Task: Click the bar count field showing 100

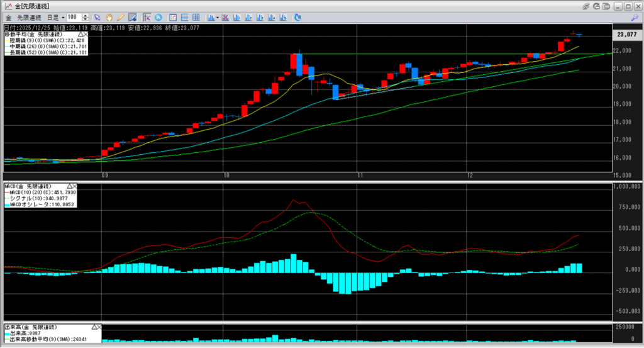Action: [74, 17]
